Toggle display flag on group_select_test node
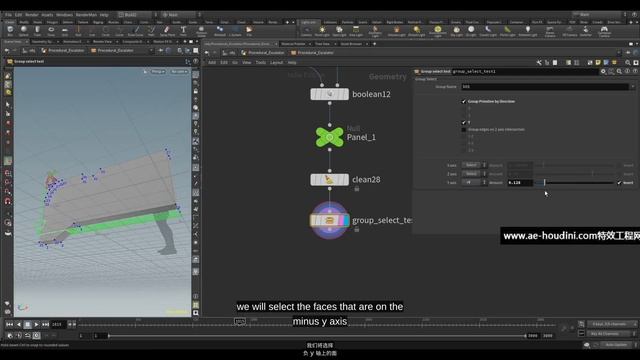This screenshot has height=360, width=640. [346, 220]
